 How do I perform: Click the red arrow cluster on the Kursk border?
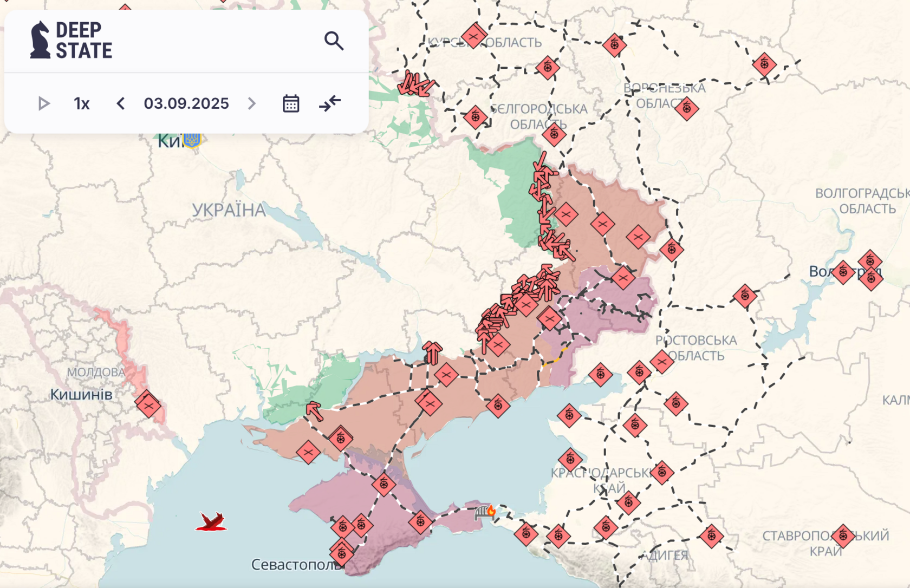tap(416, 84)
